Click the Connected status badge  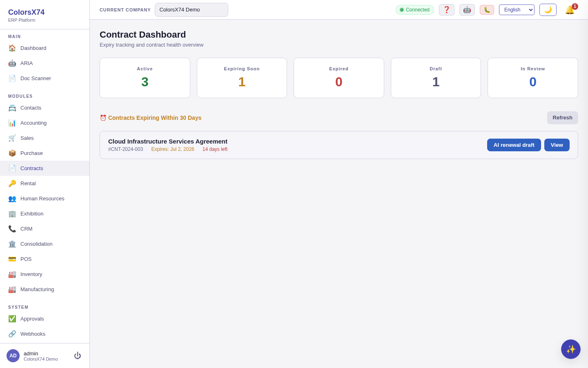415,10
